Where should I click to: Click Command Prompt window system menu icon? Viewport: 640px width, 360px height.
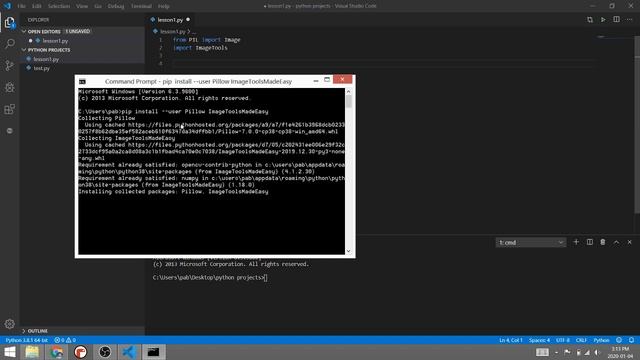pyautogui.click(x=82, y=82)
